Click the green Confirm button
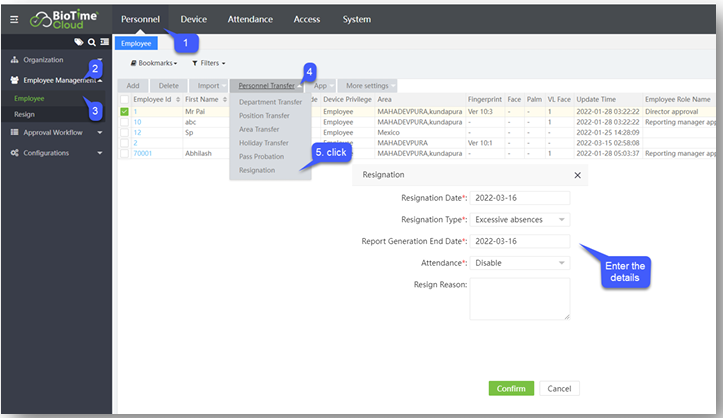Viewport: 723px width, 418px height. coord(511,388)
